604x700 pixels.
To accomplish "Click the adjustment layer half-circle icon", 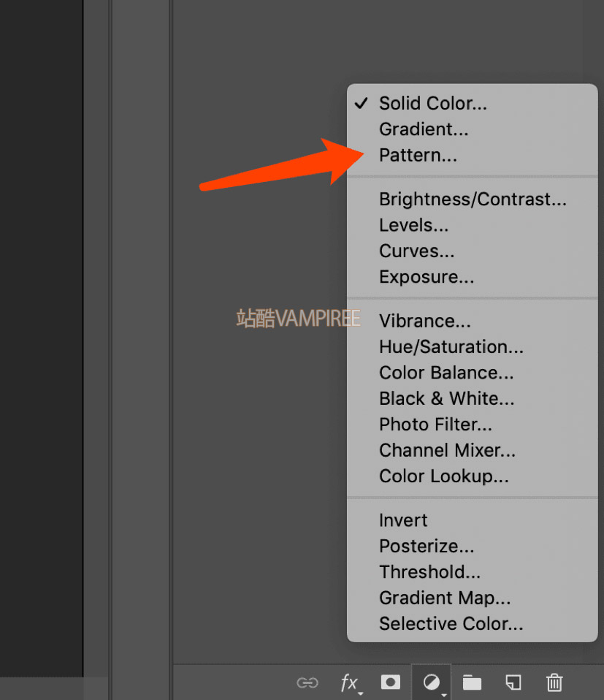I will click(432, 682).
